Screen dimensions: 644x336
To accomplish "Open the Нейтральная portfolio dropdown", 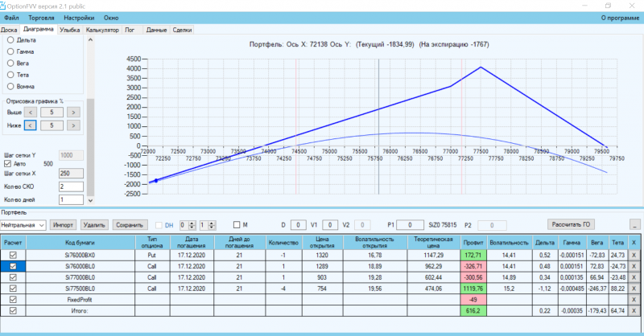I will pyautogui.click(x=23, y=225).
